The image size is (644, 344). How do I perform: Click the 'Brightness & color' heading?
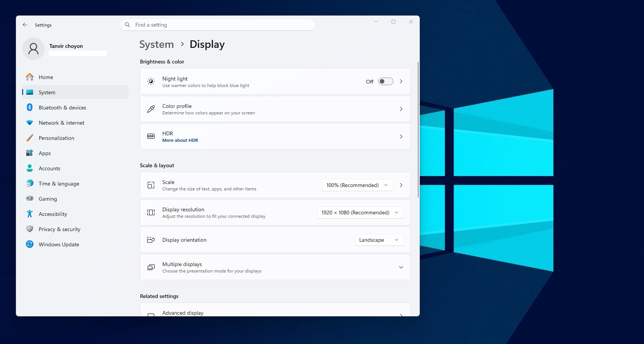tap(162, 62)
